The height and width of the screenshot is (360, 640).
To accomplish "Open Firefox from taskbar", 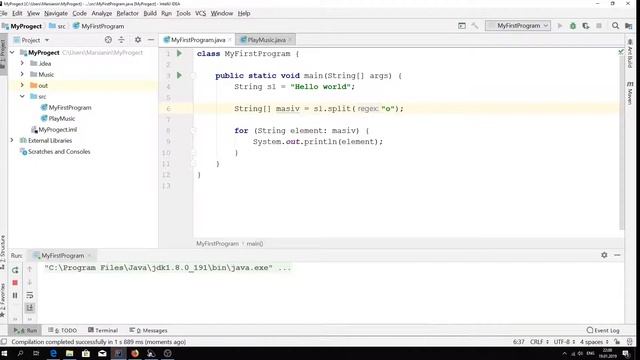I will coord(135,353).
